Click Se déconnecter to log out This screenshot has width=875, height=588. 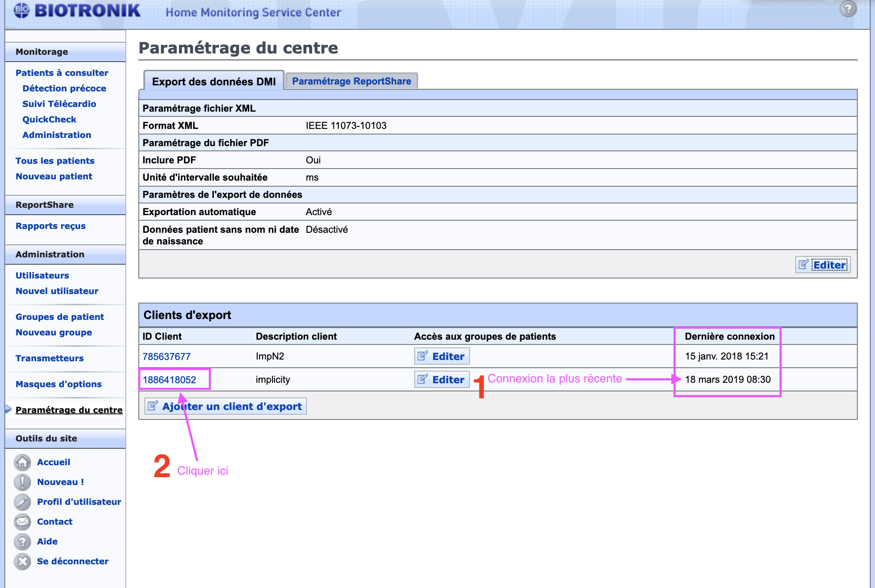click(73, 561)
